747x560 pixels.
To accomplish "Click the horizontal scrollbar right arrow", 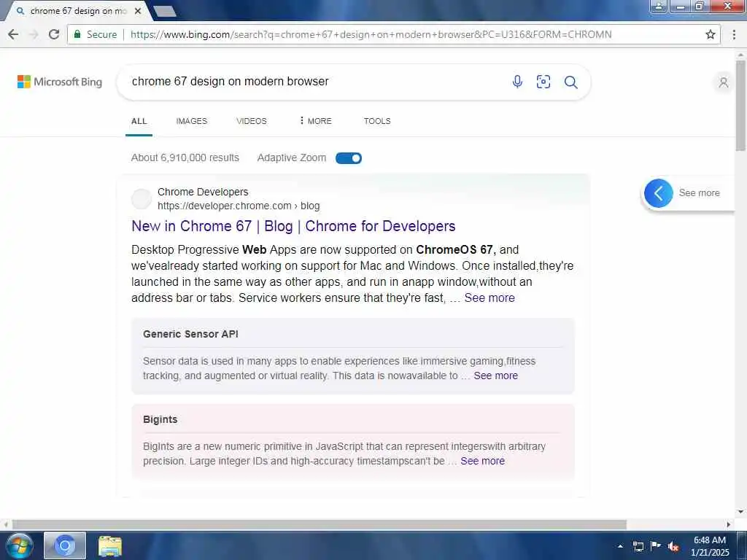I will point(729,525).
